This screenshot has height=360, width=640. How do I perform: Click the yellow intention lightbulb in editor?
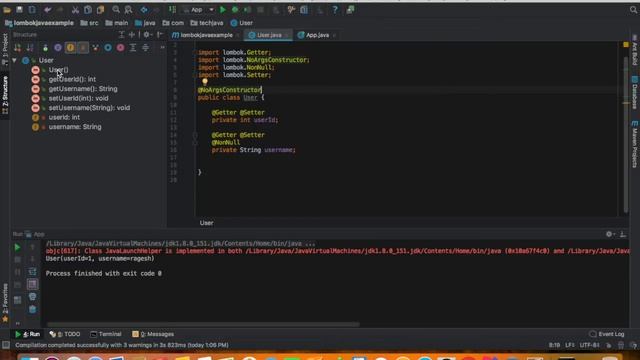click(205, 82)
